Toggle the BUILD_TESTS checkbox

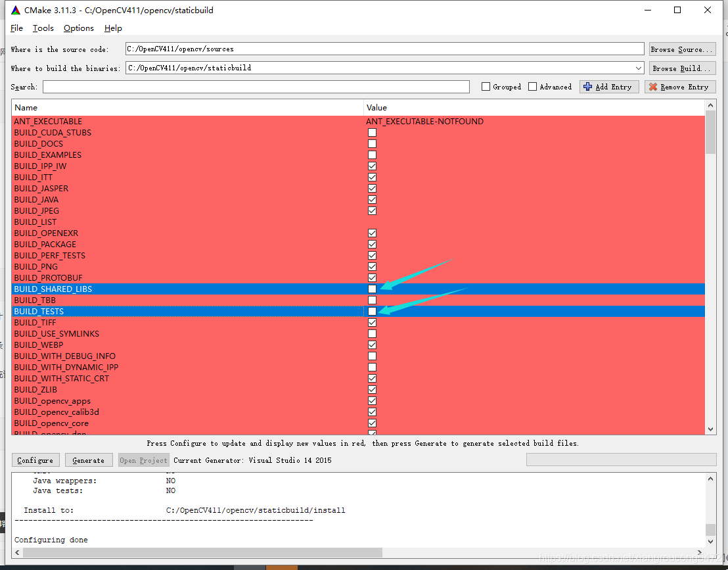[x=372, y=311]
